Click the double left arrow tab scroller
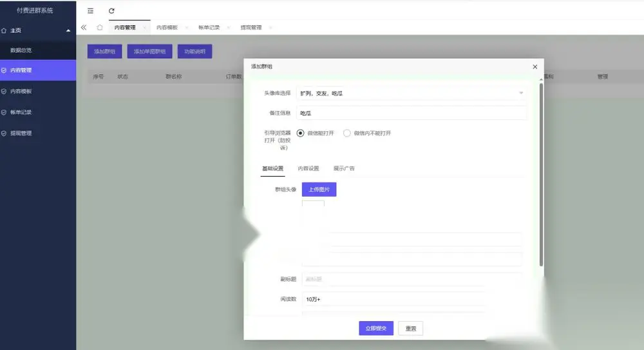 point(84,28)
